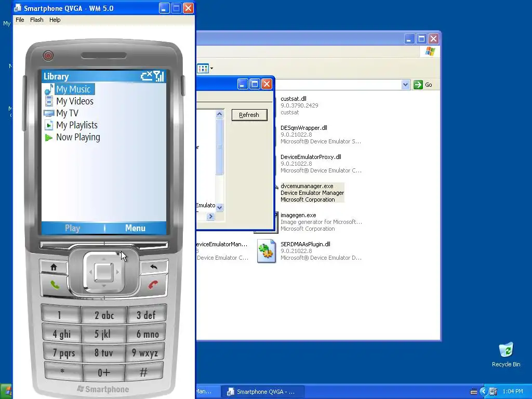Click the Refresh button in Device Emulator Manager
The image size is (532, 399).
click(249, 115)
